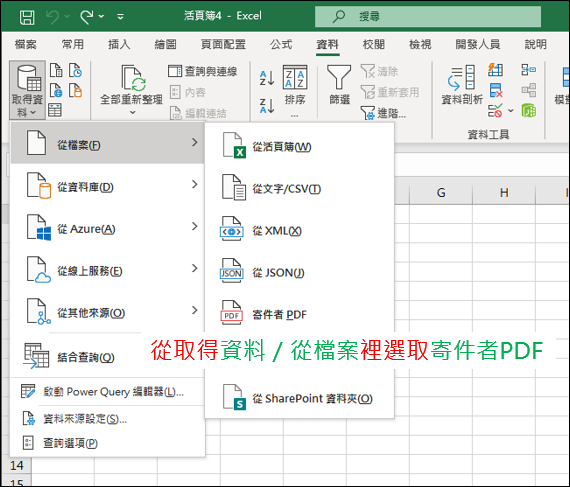The width and height of the screenshot is (570, 487).
Task: Switch to the 檢視 tab
Action: click(x=420, y=44)
